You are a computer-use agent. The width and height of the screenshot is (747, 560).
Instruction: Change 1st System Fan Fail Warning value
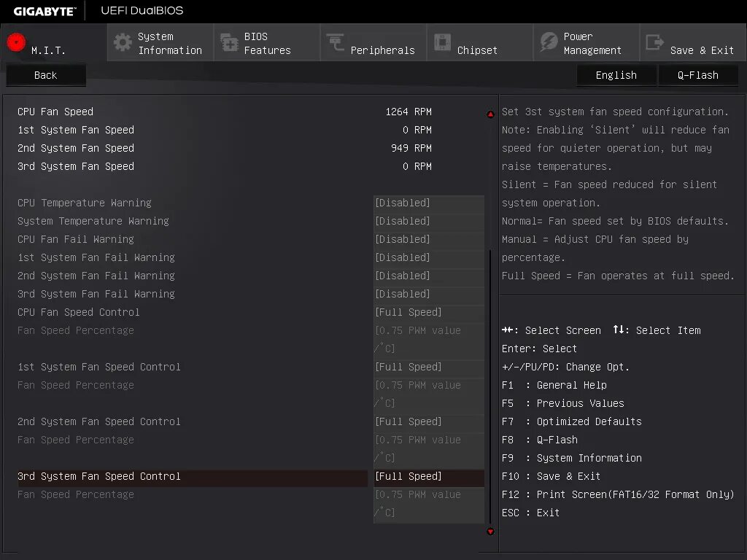tap(429, 257)
